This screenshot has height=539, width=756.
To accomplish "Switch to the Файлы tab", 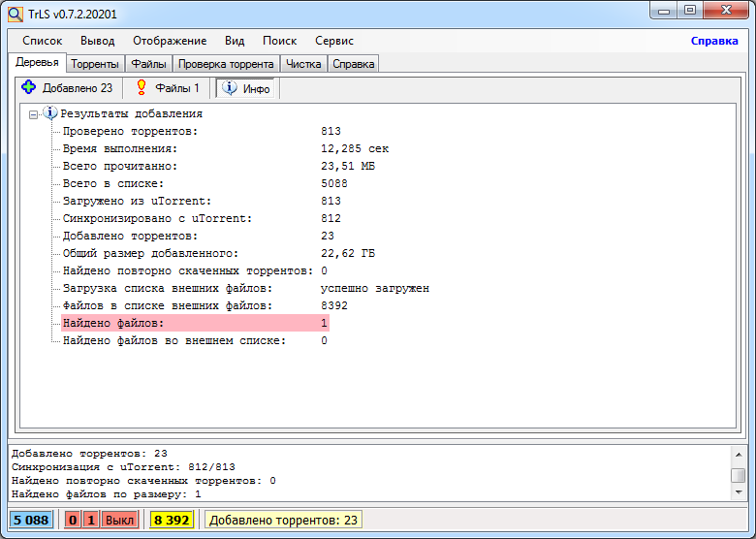I will (x=148, y=64).
